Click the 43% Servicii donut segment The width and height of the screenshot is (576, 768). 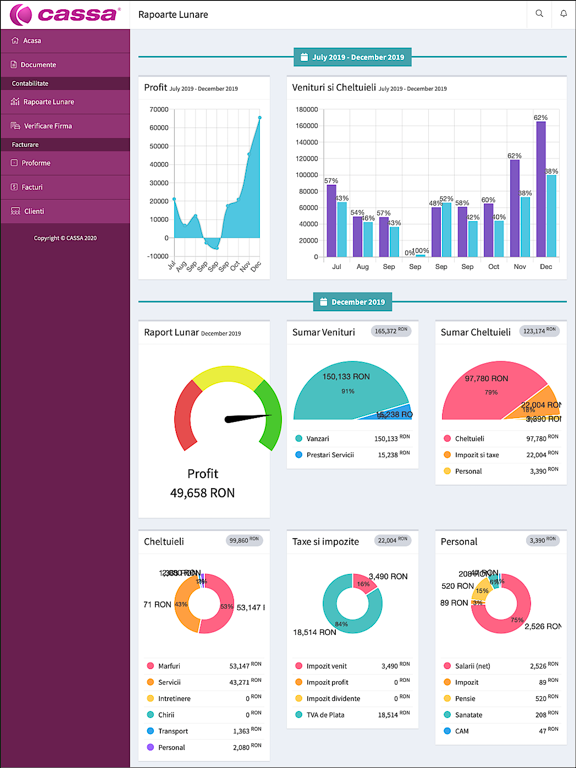point(180,605)
